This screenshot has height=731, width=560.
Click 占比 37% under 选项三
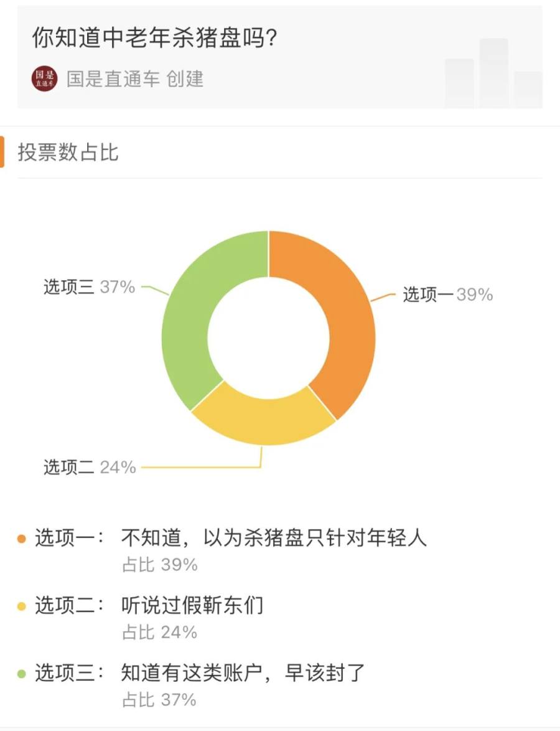(x=159, y=699)
